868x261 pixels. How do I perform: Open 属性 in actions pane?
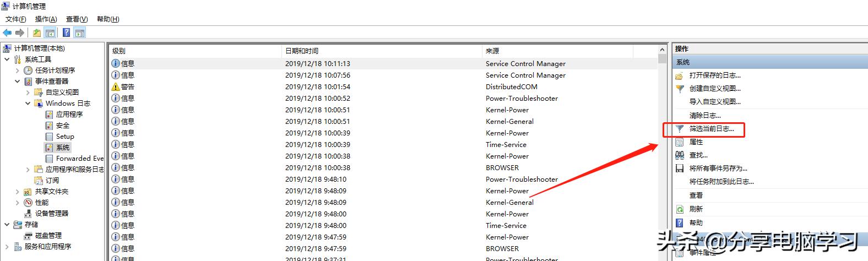point(696,142)
